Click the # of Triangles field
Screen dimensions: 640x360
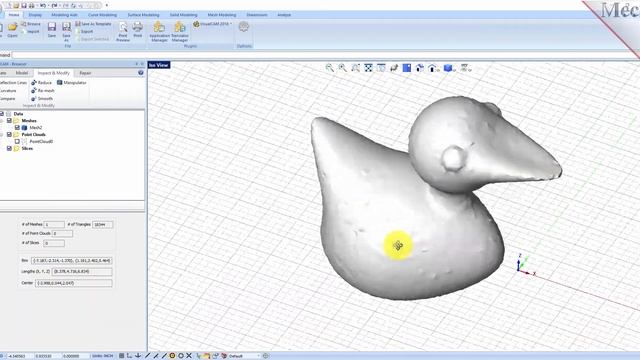102,224
